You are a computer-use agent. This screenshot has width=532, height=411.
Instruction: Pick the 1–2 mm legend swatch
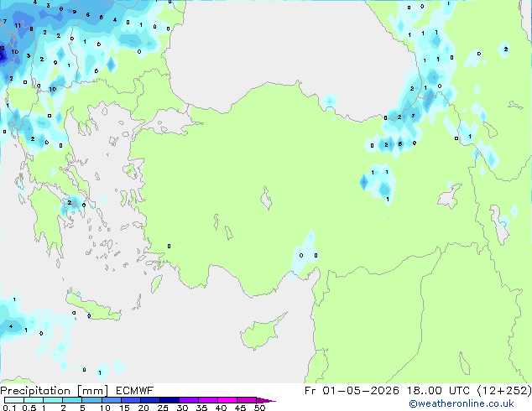53,400
